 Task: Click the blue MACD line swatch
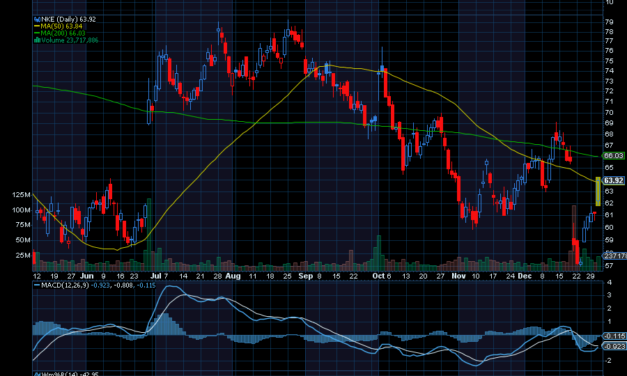pyautogui.click(x=37, y=286)
